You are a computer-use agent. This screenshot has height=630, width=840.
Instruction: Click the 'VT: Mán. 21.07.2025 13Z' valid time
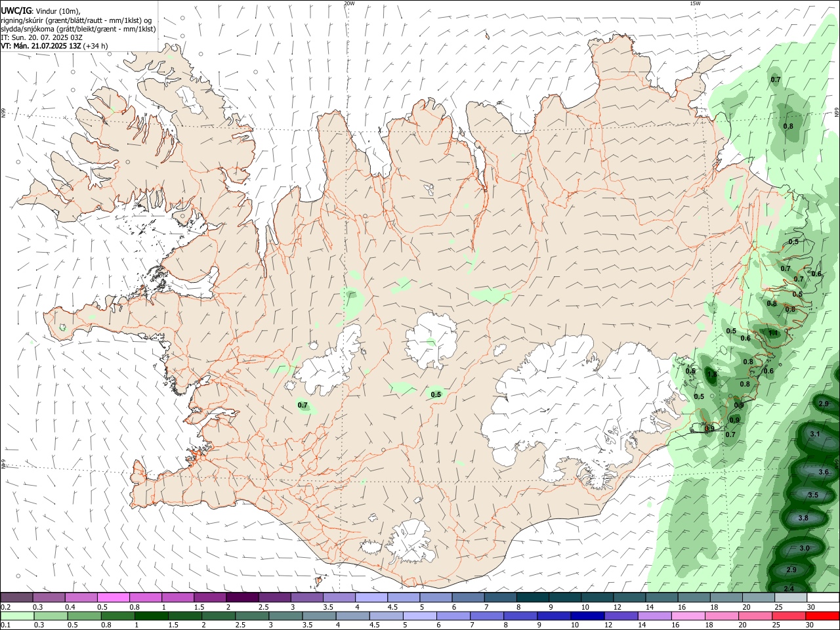pos(41,46)
